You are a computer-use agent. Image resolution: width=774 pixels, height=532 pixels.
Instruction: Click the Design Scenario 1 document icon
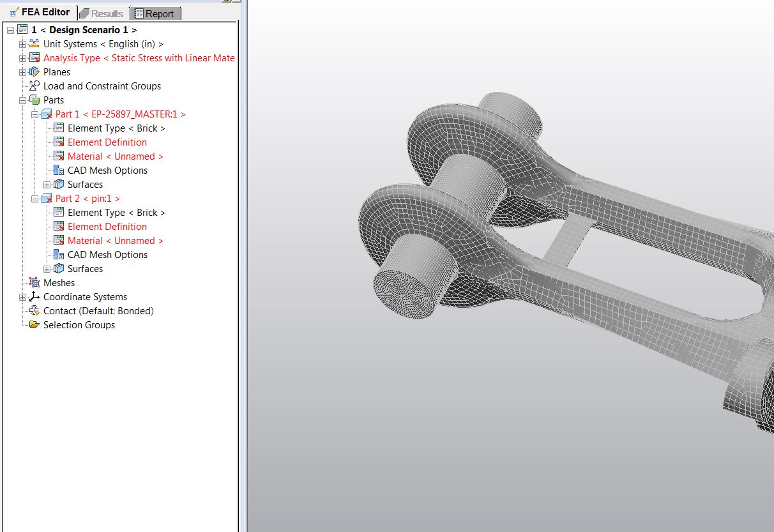22,29
